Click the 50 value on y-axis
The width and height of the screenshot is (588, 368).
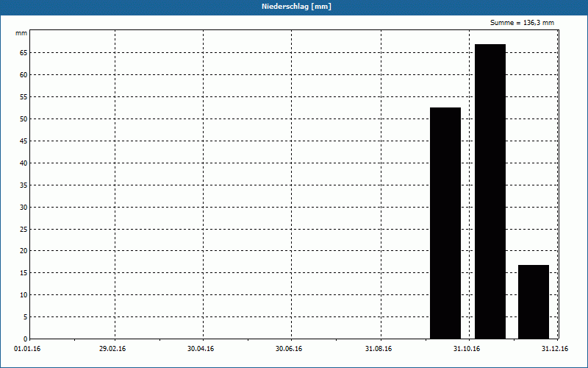[24, 119]
